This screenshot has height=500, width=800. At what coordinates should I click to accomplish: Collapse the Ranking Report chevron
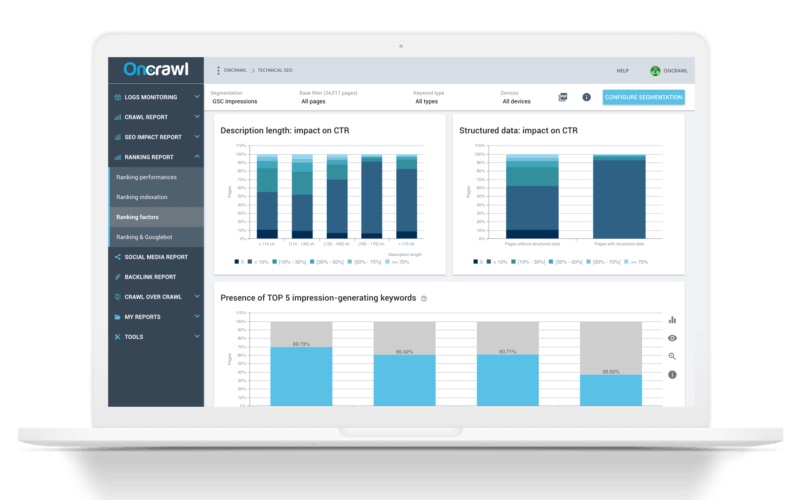coord(197,156)
